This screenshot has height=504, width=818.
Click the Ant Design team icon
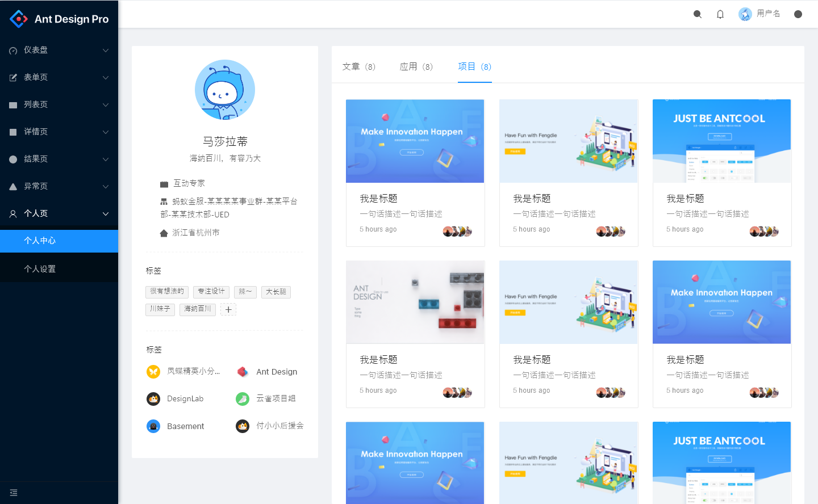243,372
